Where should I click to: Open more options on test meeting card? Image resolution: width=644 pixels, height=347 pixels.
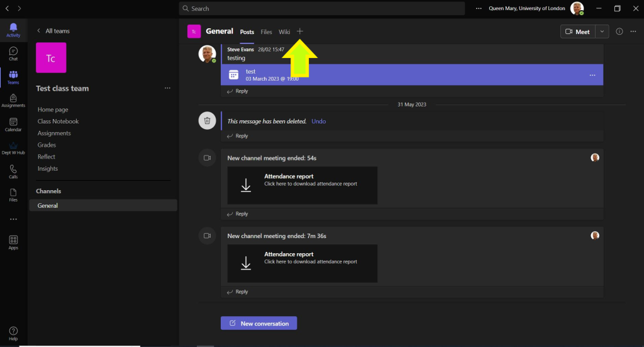tap(592, 75)
